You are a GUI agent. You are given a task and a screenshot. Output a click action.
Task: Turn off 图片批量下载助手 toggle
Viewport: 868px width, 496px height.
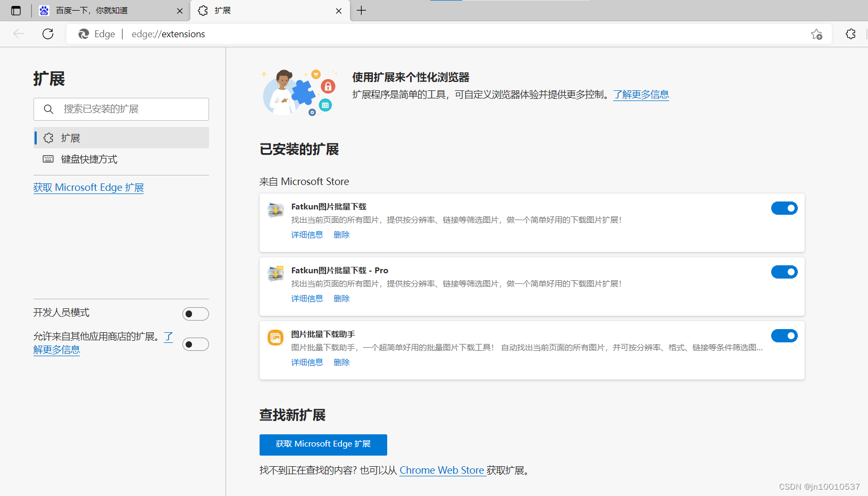click(784, 336)
